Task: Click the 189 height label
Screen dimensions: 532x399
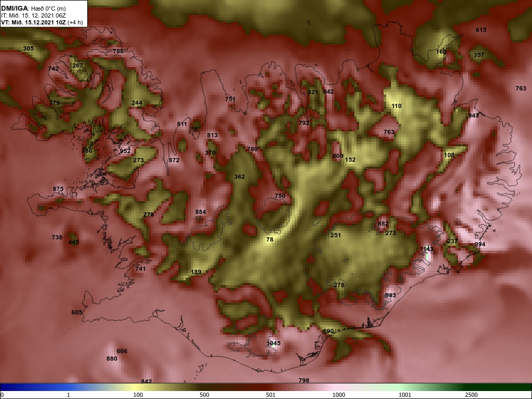Action: 196,272
